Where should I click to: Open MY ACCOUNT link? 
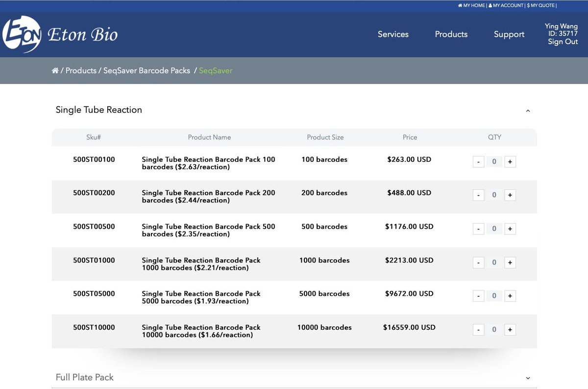(x=506, y=5)
